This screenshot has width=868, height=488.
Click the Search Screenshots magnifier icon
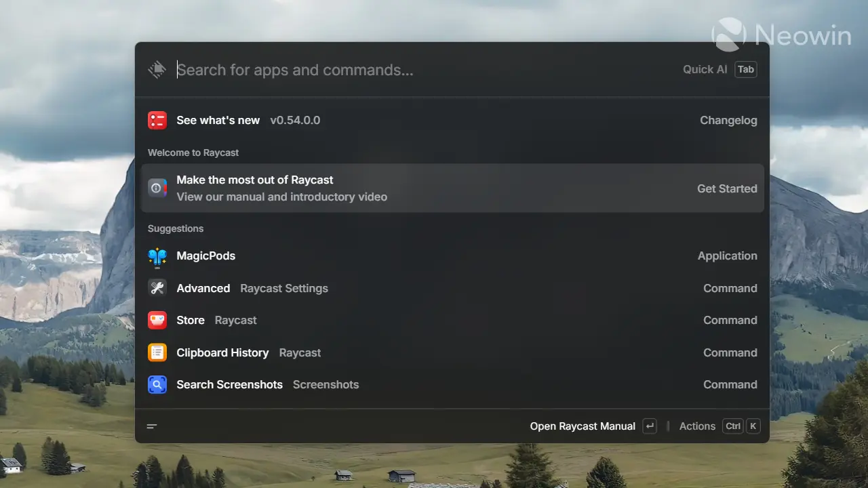tap(157, 384)
